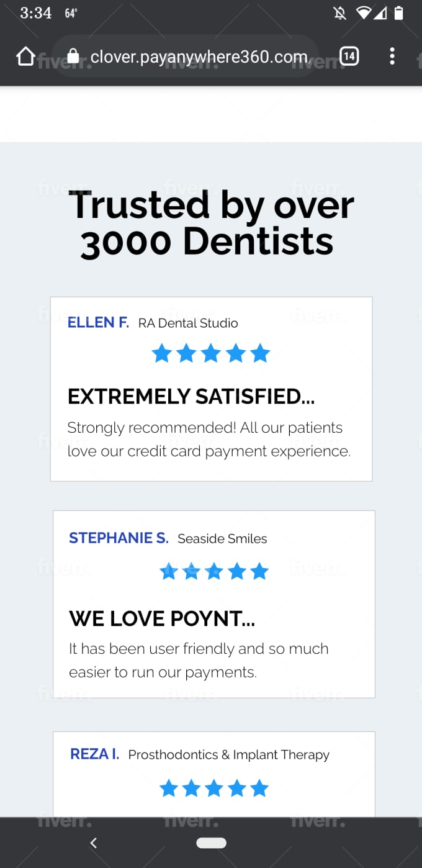Tap the Android back arrow
Viewport: 422px width, 868px height.
(94, 843)
